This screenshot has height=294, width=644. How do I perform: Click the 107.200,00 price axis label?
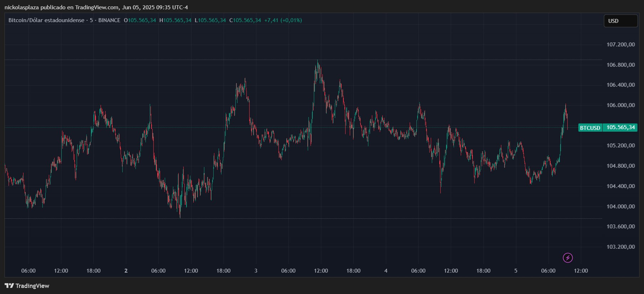(x=620, y=45)
